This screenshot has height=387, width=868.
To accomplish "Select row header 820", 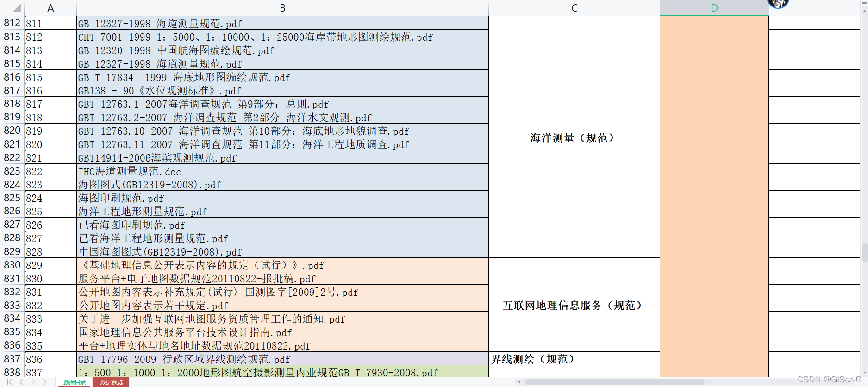I will [x=12, y=130].
